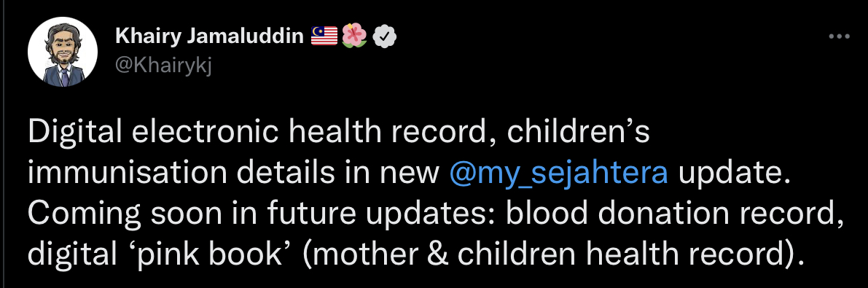The height and width of the screenshot is (288, 868).
Task: Open the Khairy Jamaluddin display name
Action: click(x=210, y=36)
